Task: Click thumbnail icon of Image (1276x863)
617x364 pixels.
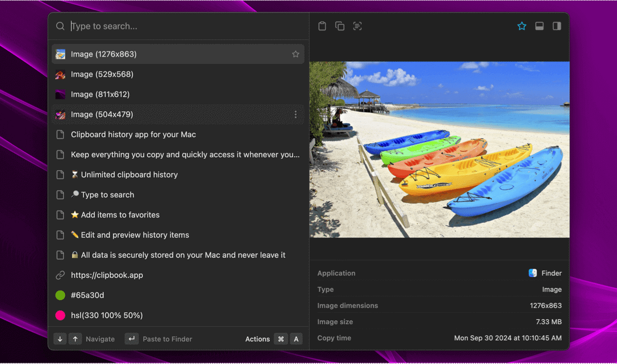Action: 60,54
